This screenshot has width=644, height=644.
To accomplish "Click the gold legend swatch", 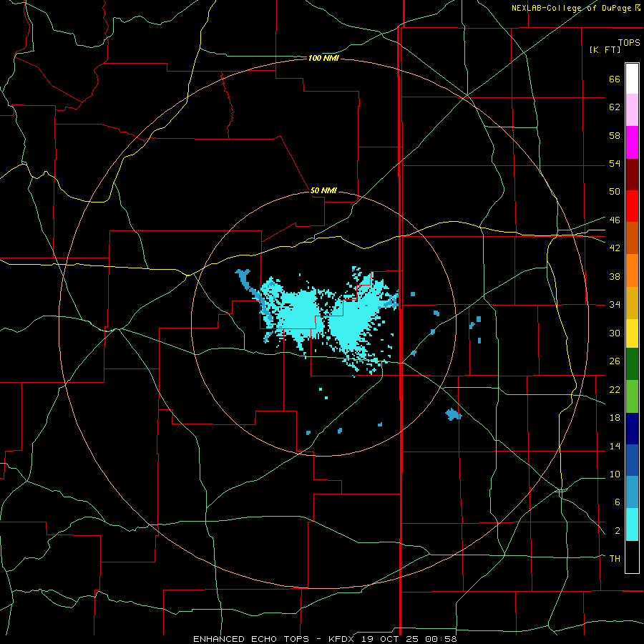I will (632, 303).
